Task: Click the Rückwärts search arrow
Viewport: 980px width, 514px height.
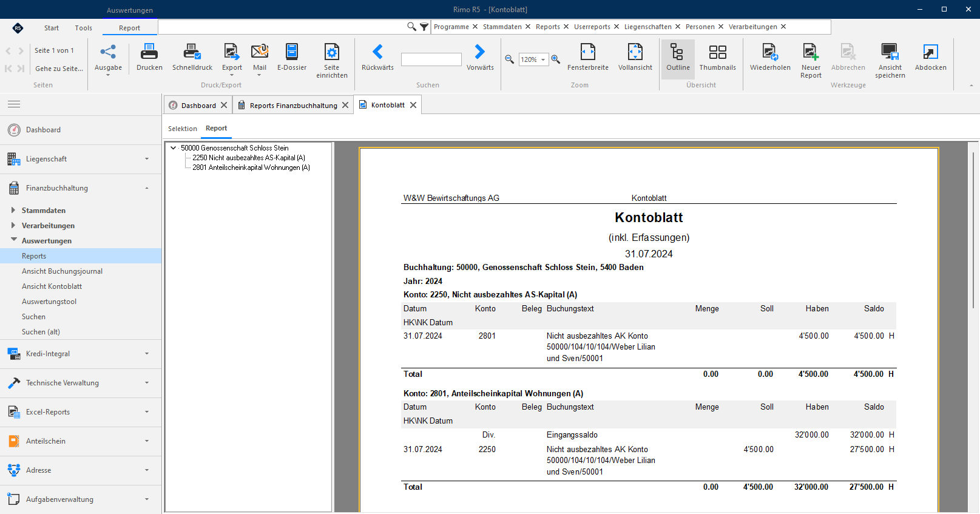Action: 377,52
